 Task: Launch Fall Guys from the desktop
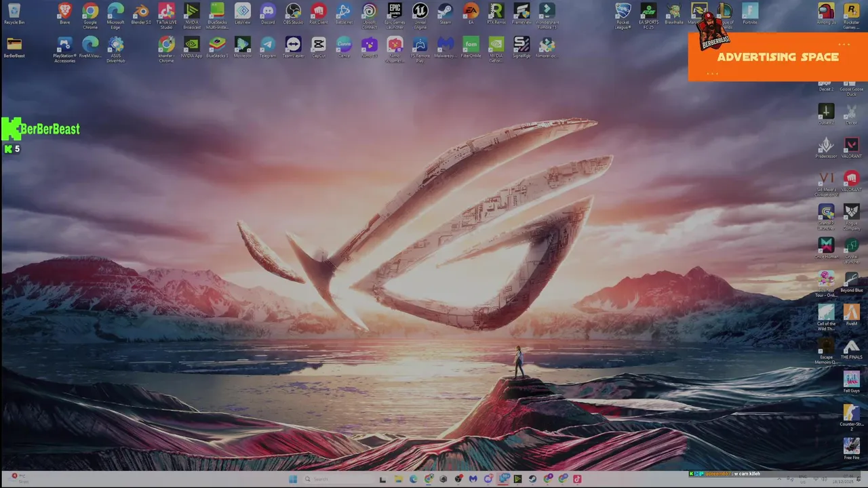[x=851, y=382]
